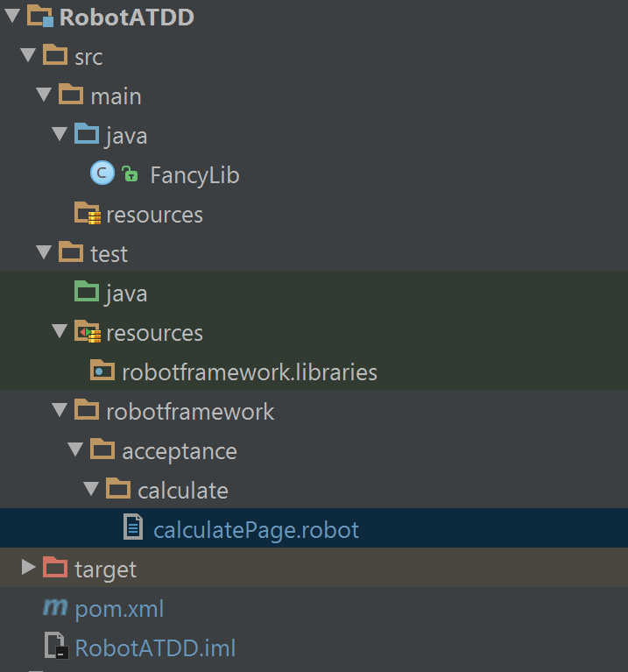Select the calculatePage.robot file
The width and height of the screenshot is (628, 672).
point(256,529)
